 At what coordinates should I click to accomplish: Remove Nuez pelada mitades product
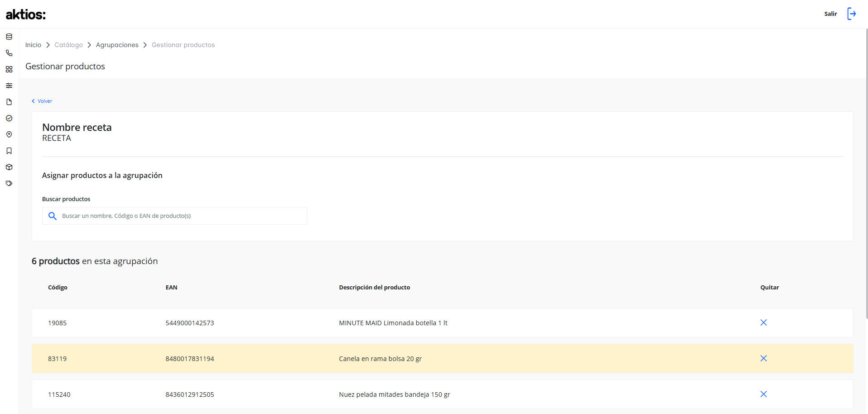click(x=763, y=394)
